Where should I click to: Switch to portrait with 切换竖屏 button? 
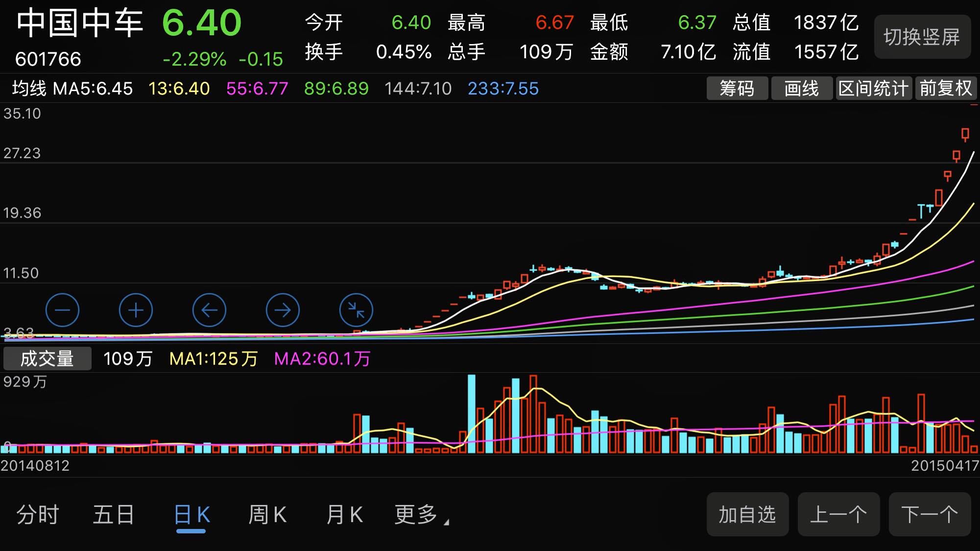pyautogui.click(x=922, y=37)
